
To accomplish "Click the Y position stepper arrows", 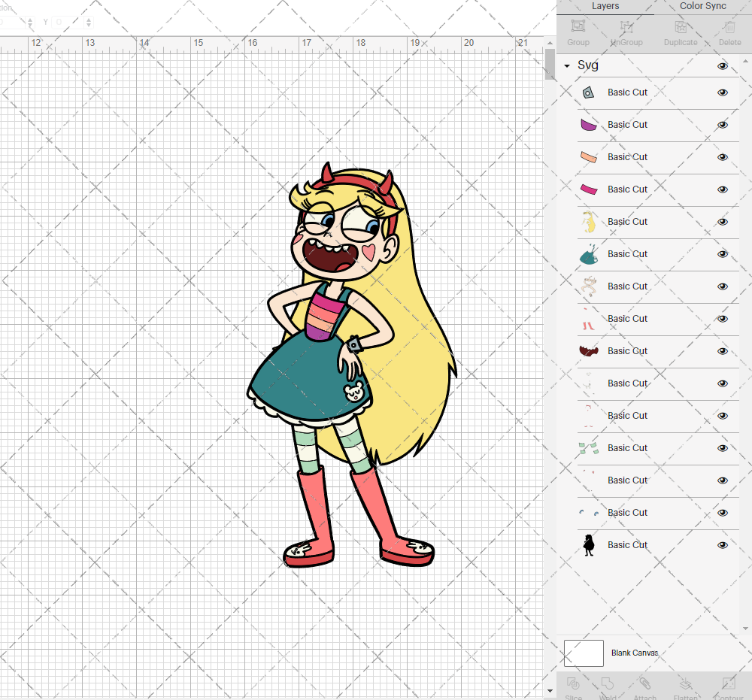I will click(89, 22).
